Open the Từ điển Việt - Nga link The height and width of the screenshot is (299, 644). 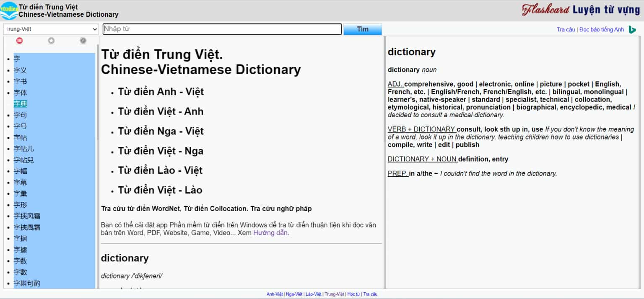point(161,151)
